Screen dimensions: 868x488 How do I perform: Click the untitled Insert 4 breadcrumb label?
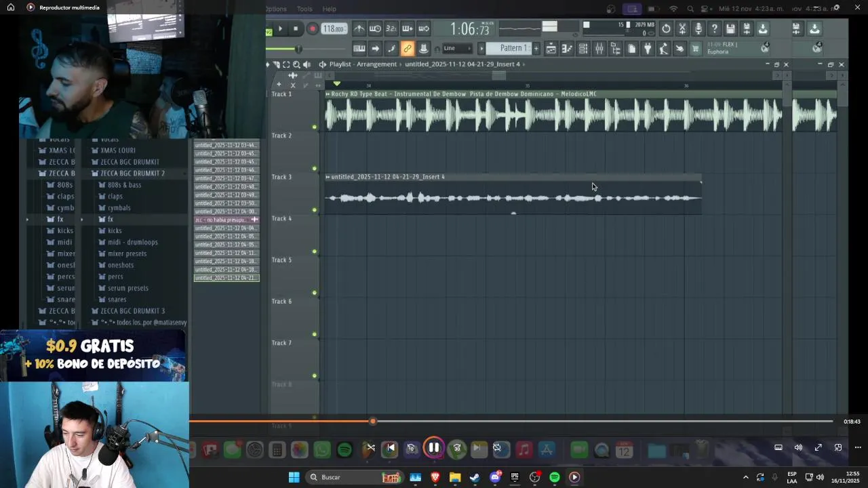click(x=462, y=64)
